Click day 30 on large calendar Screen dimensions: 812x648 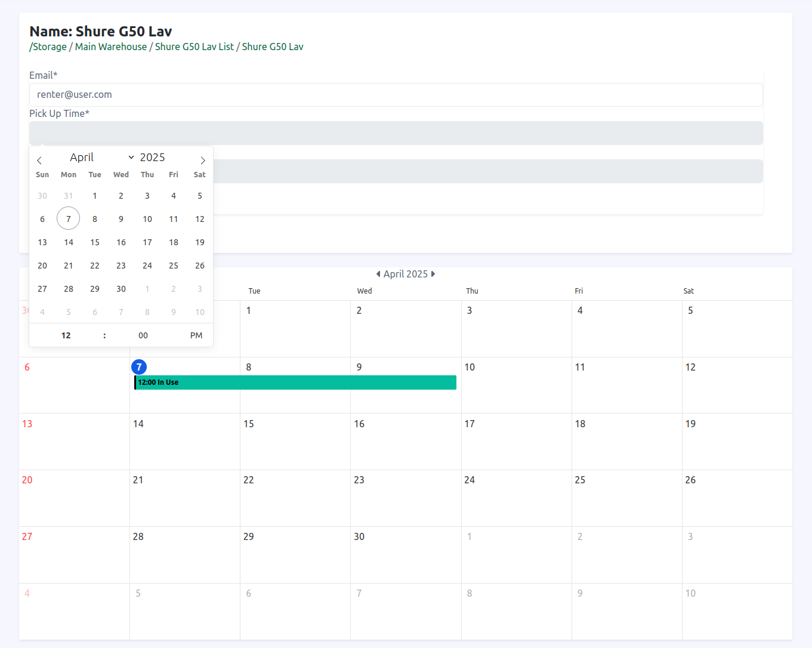coord(359,536)
